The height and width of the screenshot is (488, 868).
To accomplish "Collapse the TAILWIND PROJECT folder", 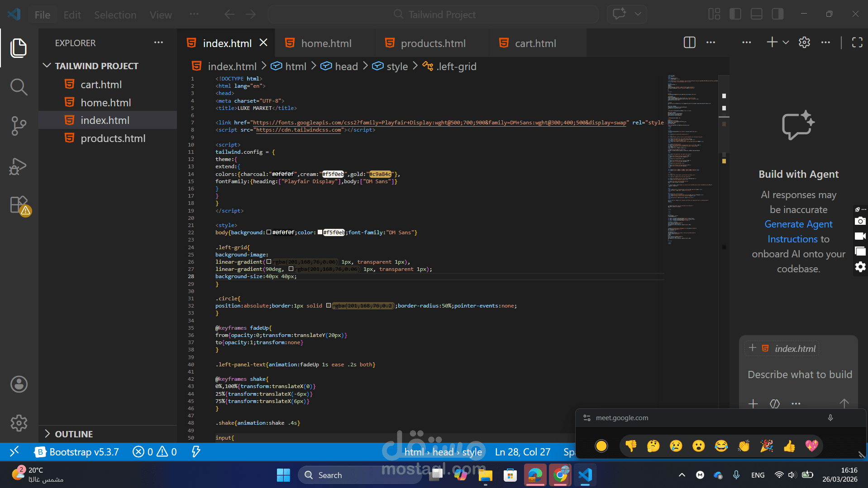I will (96, 66).
